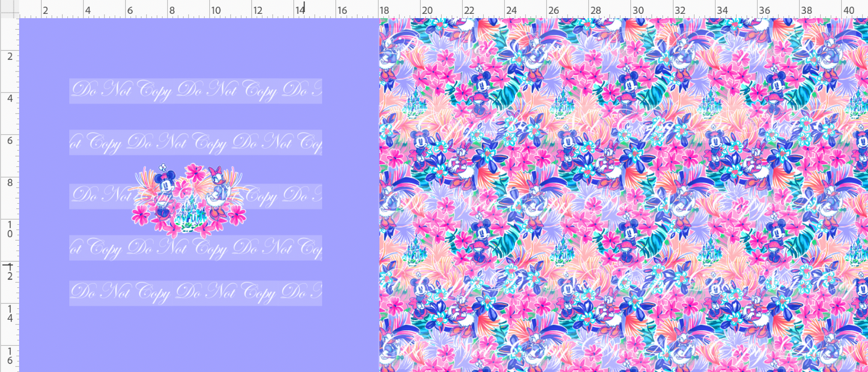868x372 pixels.
Task: Click the tropical floral pattern panel
Action: point(624,195)
